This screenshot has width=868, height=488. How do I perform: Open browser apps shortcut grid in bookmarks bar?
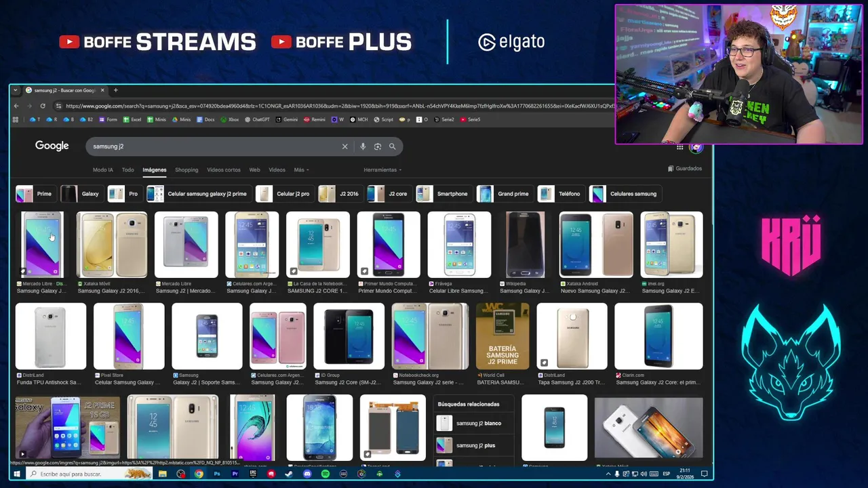15,119
